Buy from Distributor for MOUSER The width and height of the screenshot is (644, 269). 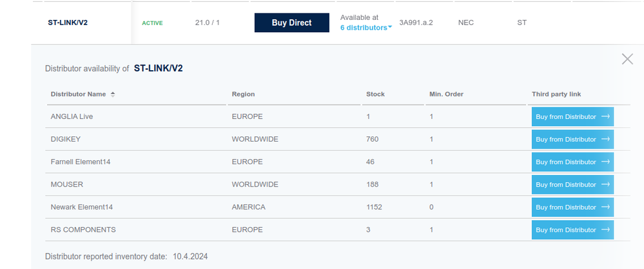pos(572,185)
